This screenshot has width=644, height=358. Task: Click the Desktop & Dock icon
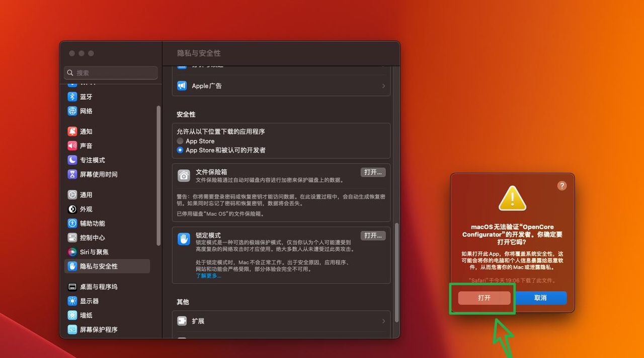[x=72, y=287]
